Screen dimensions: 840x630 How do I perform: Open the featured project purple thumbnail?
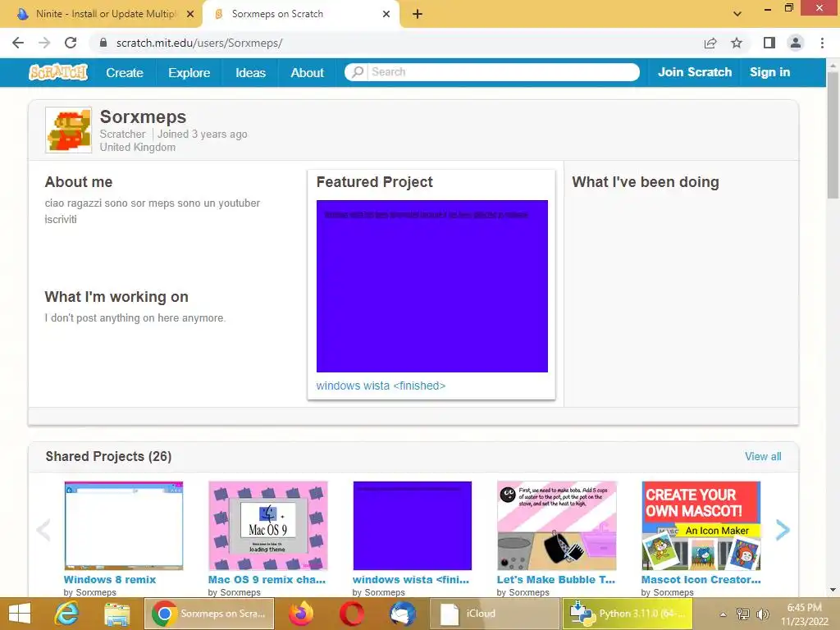[431, 286]
